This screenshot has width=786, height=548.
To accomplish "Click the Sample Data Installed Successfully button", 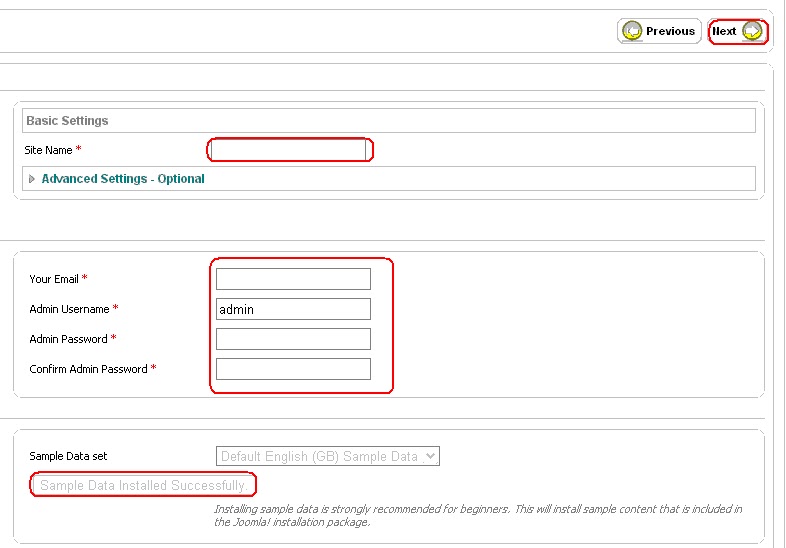I will [143, 485].
